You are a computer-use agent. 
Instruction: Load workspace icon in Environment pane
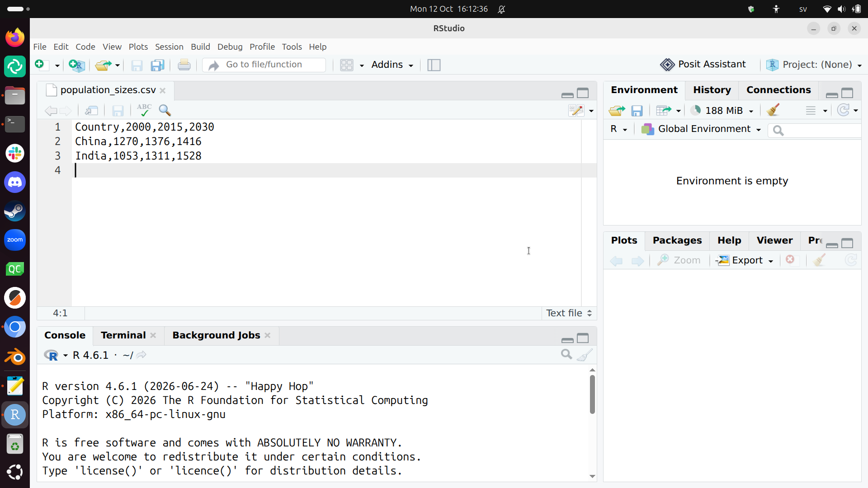617,110
